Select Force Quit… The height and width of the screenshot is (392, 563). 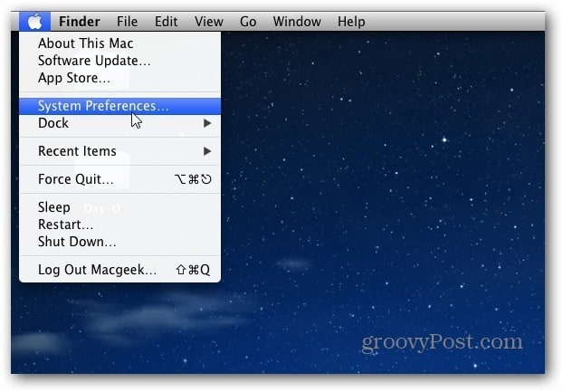coord(119,179)
